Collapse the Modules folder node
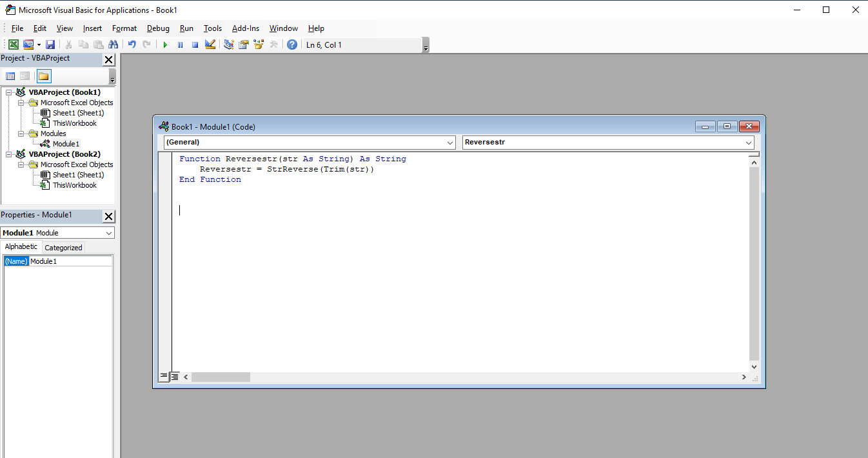Viewport: 868px width, 458px height. click(x=21, y=134)
